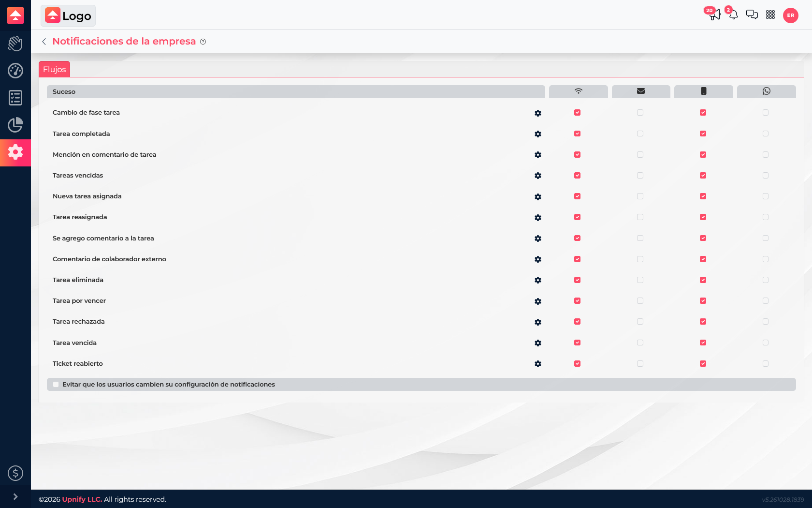
Task: Enable WhatsApp notification for Tareas vencidas
Action: tap(766, 176)
